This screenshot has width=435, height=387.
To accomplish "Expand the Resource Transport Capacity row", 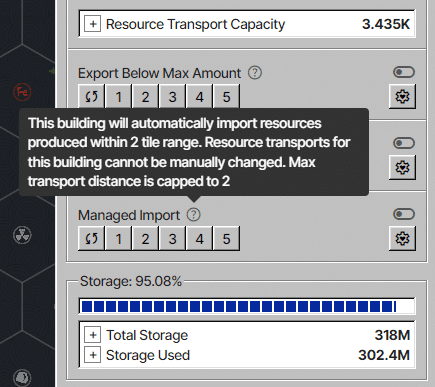I will (x=93, y=24).
